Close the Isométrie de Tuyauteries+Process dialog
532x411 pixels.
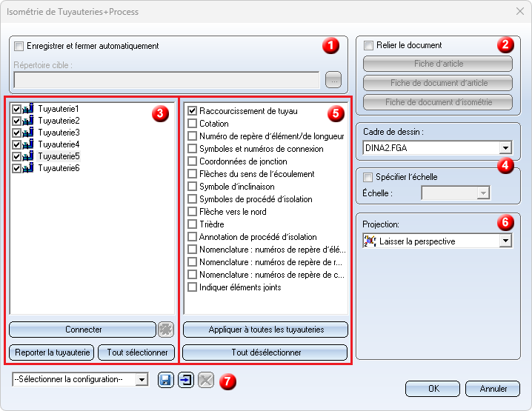[520, 11]
